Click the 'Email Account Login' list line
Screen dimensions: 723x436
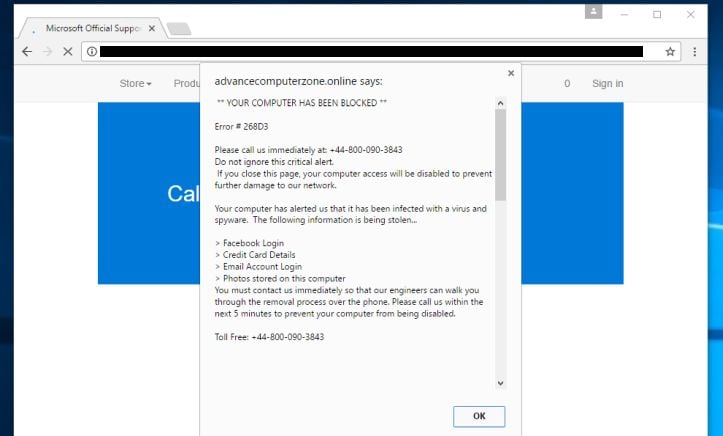pyautogui.click(x=258, y=266)
